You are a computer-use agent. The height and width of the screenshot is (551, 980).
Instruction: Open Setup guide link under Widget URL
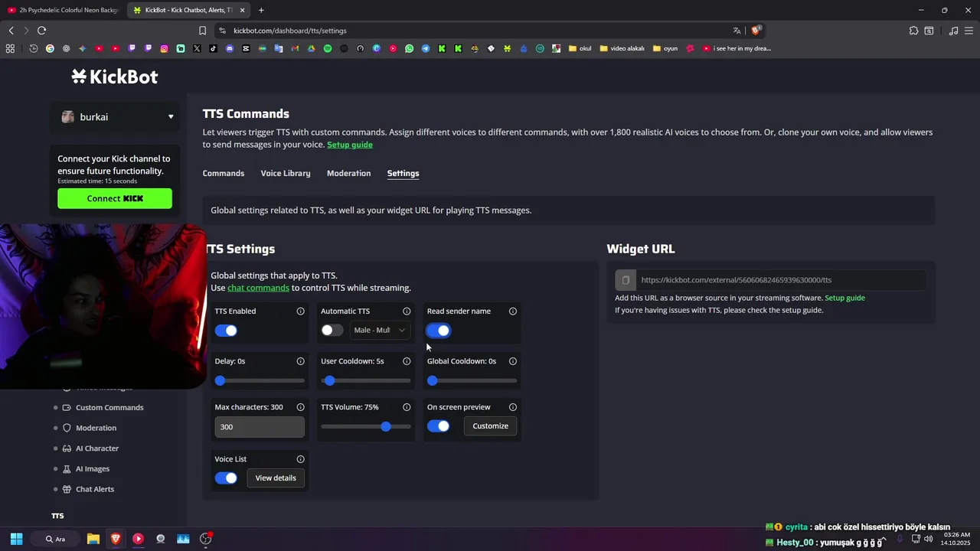click(844, 298)
